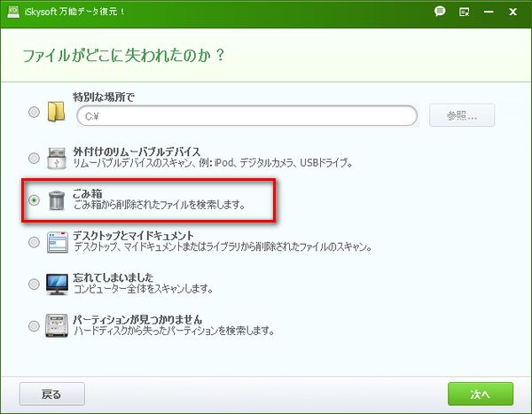Click the iSkysoft app logo icon

13,12
